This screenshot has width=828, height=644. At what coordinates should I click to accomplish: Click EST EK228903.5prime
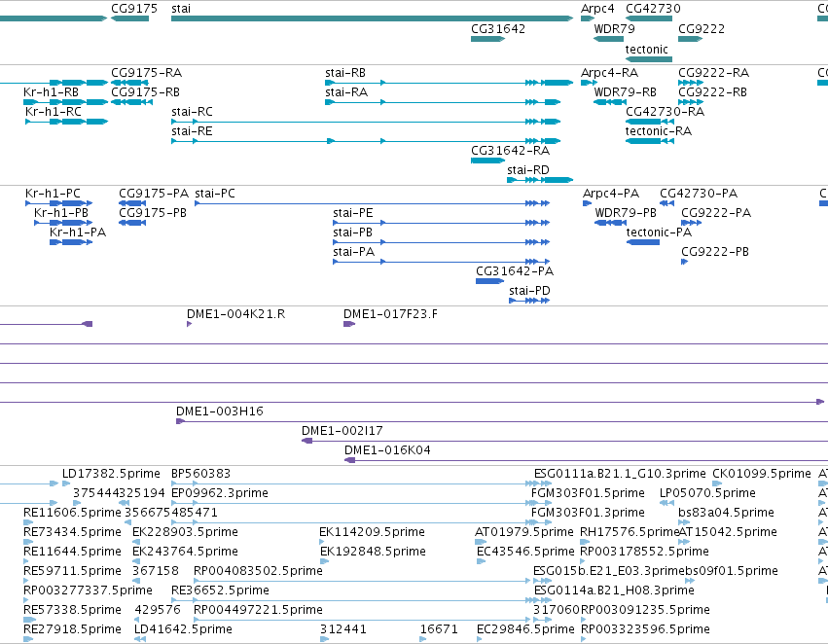tap(185, 533)
